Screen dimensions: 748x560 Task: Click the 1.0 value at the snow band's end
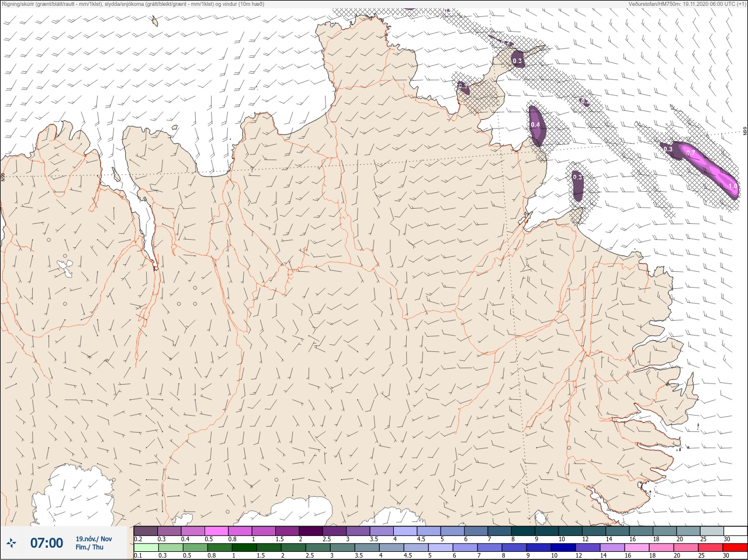pyautogui.click(x=733, y=186)
